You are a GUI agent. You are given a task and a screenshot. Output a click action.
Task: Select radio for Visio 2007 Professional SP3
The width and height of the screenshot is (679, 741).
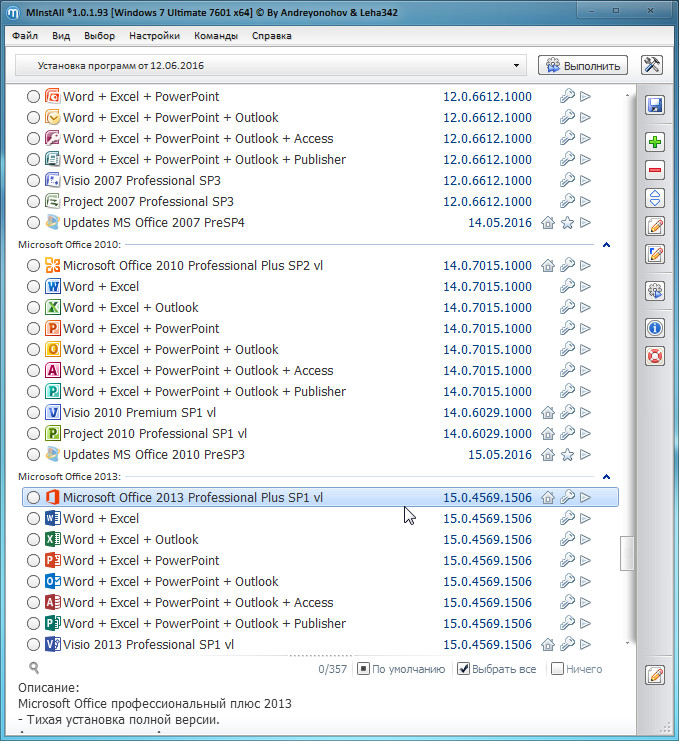33,180
